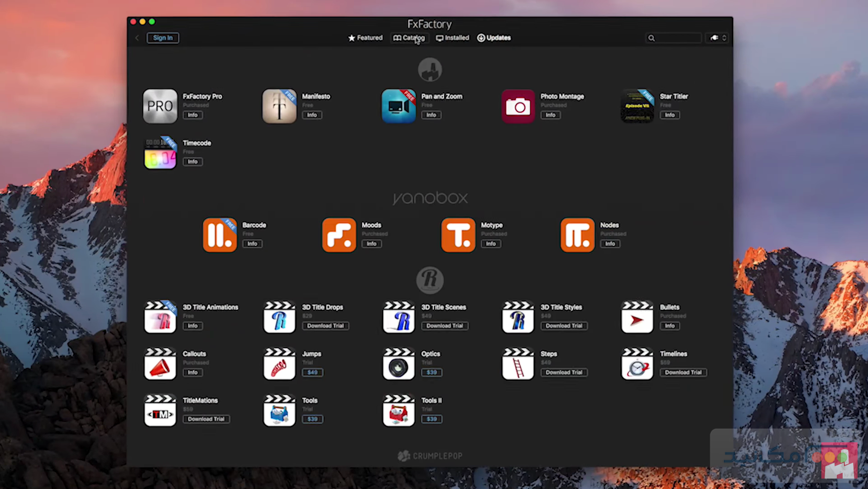This screenshot has height=489, width=868.
Task: Click the Tools II toolbox icon
Action: [398, 411]
